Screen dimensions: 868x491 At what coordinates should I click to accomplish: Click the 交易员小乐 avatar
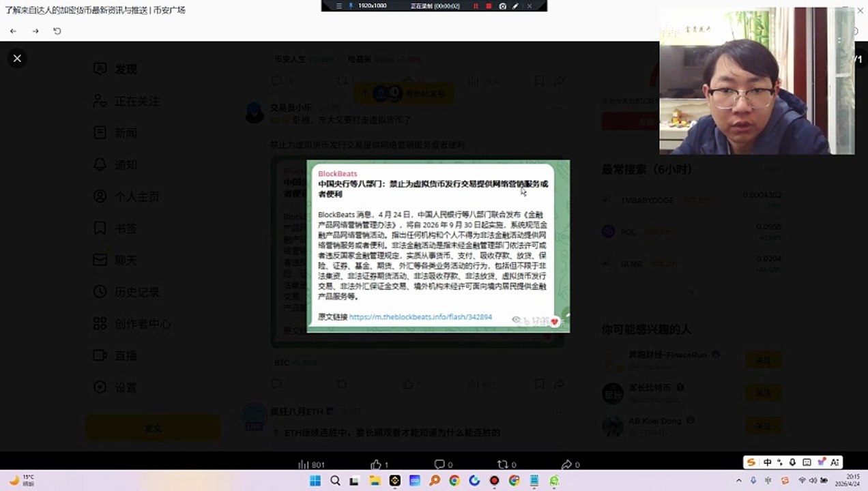click(x=255, y=113)
